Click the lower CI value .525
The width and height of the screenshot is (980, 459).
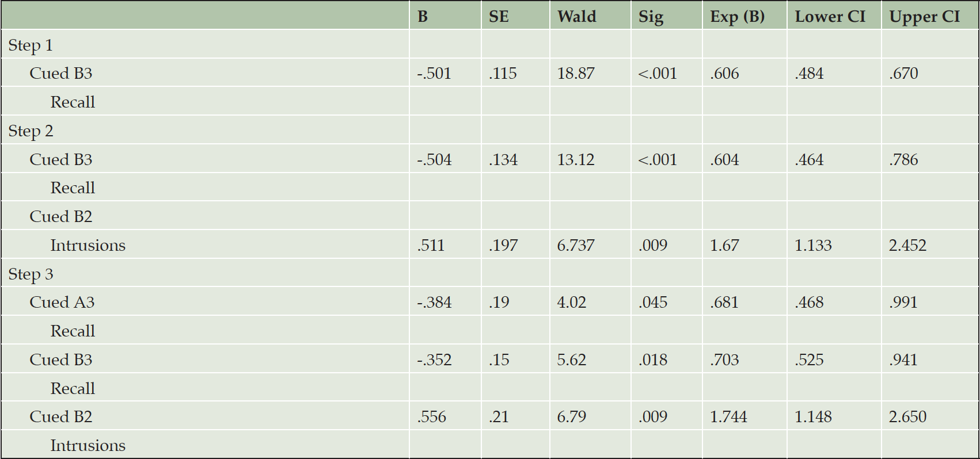click(x=809, y=360)
